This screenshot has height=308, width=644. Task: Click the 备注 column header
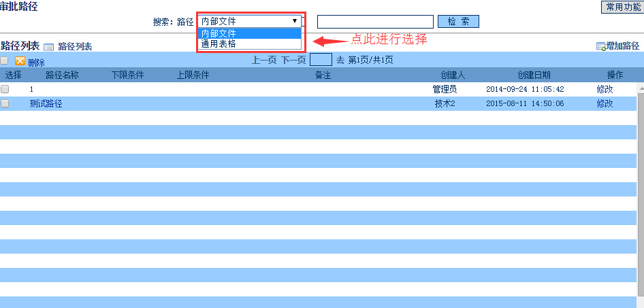pyautogui.click(x=323, y=75)
